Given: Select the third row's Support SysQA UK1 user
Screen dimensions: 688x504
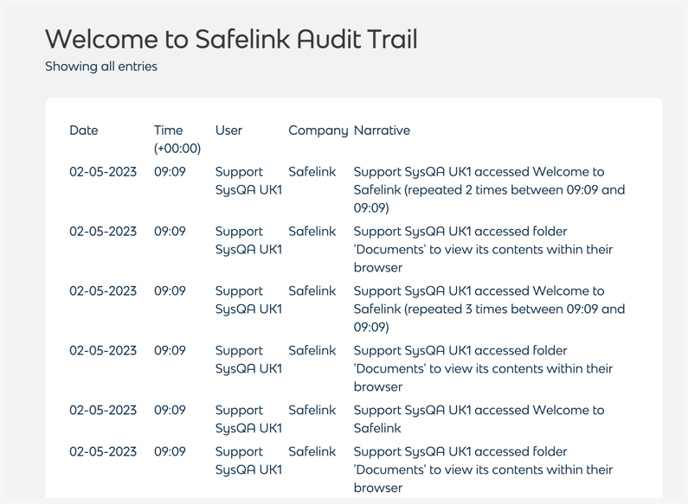Looking at the screenshot, I should point(248,300).
